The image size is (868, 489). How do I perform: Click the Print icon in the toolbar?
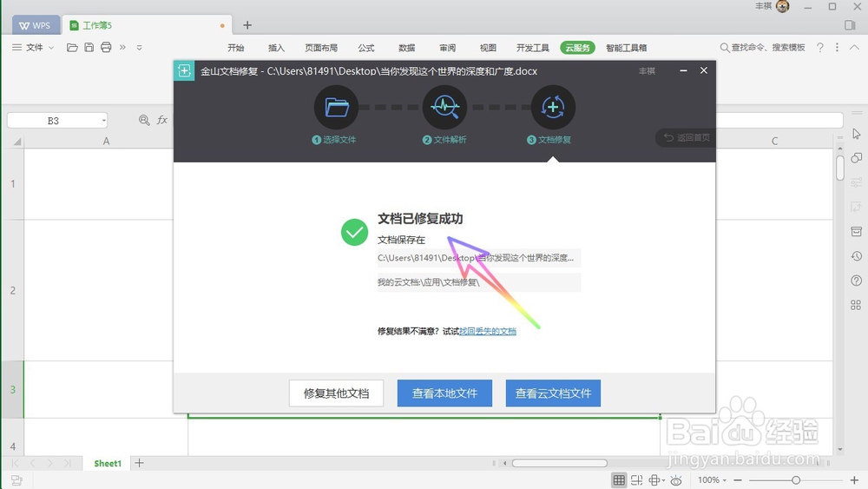106,48
